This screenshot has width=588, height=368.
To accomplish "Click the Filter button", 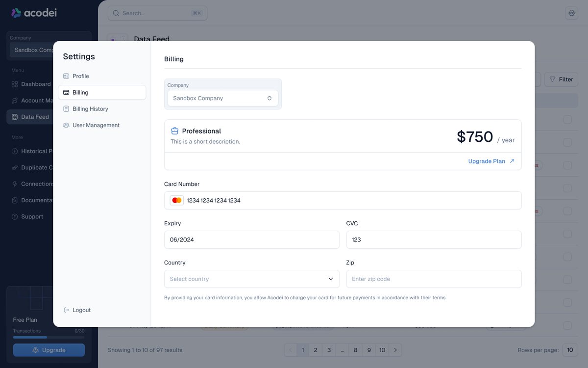I will [x=562, y=79].
